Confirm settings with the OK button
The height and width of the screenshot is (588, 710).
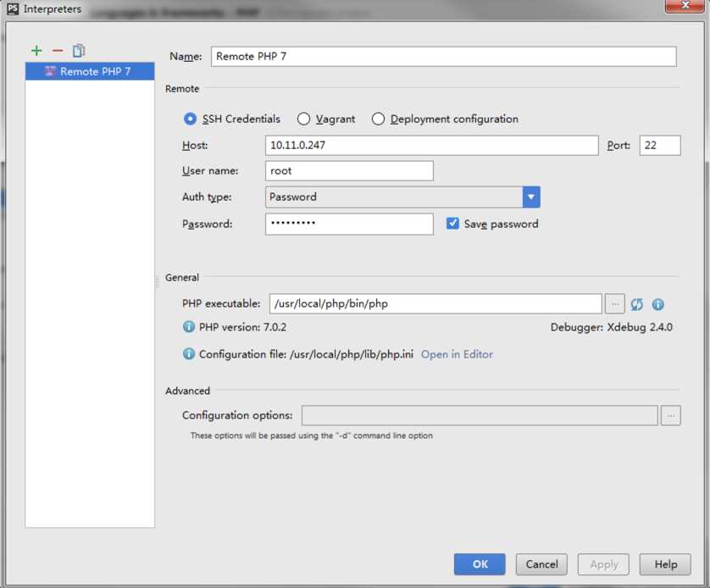point(480,564)
